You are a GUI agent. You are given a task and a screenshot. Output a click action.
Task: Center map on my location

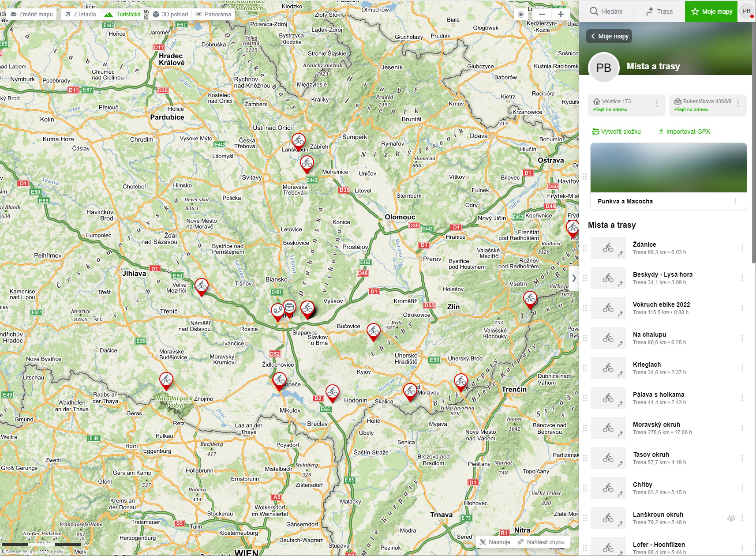pos(521,14)
